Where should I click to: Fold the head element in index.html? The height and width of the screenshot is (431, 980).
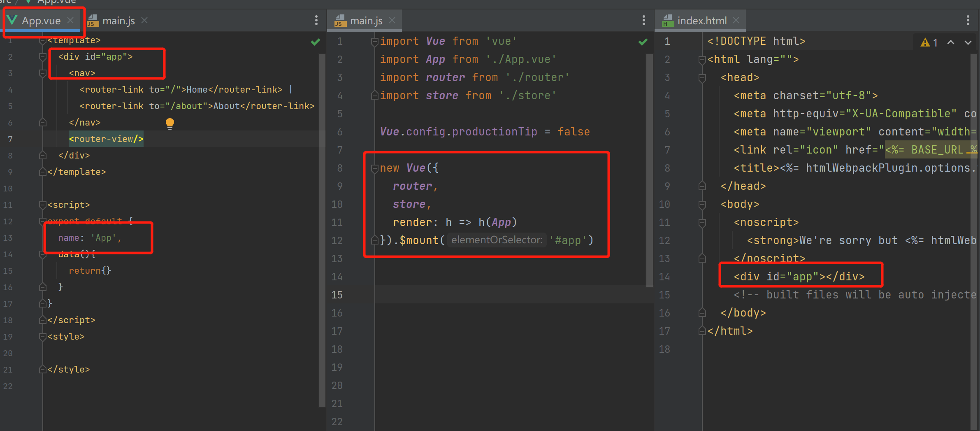point(702,78)
